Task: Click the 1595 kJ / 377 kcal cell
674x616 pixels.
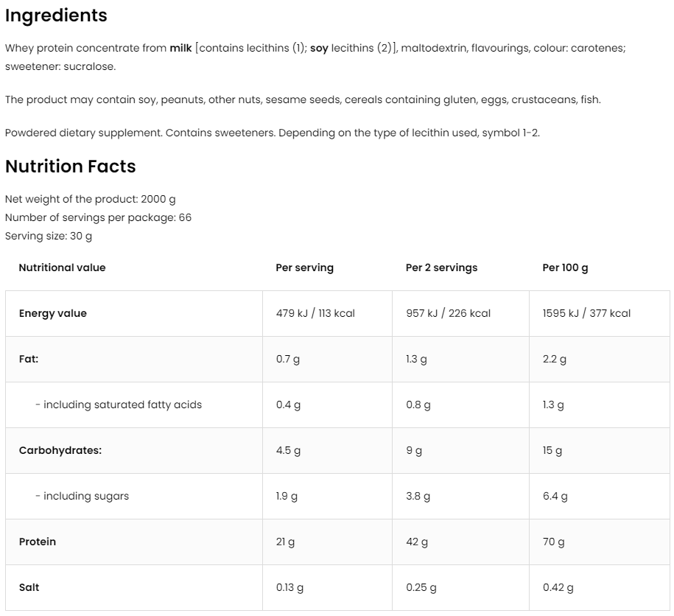Action: [586, 313]
